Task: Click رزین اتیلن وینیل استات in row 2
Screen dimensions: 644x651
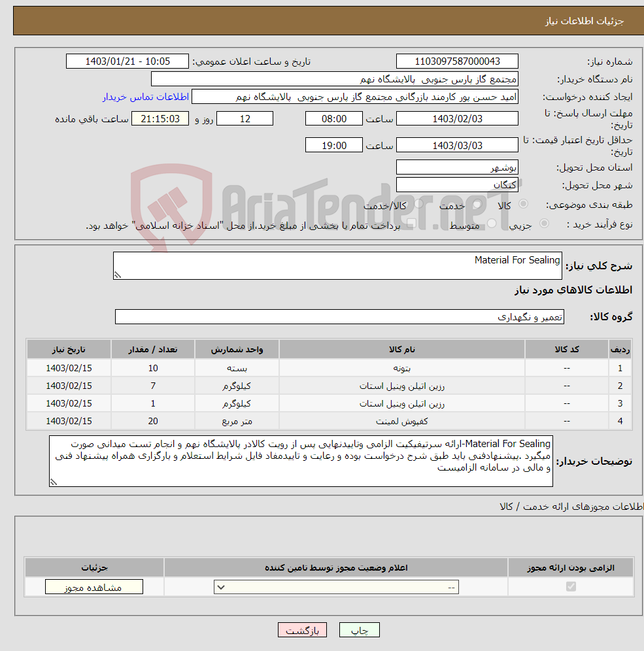Action: [401, 386]
